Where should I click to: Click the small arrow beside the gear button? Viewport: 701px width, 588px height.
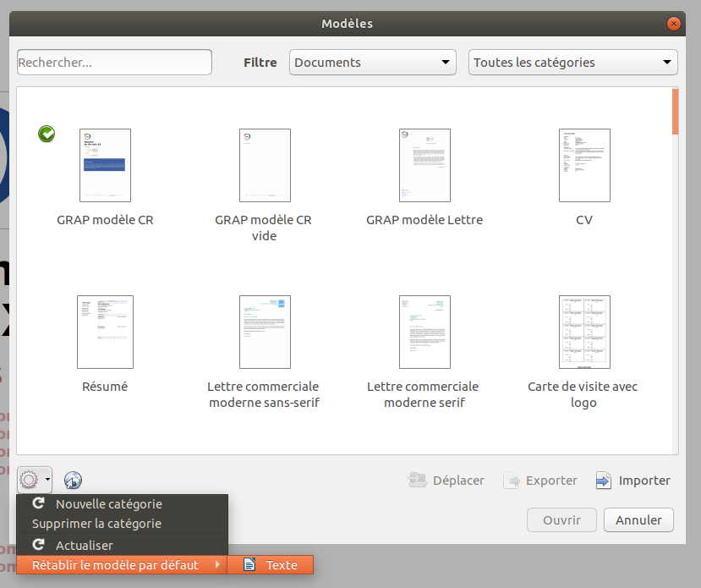click(48, 481)
